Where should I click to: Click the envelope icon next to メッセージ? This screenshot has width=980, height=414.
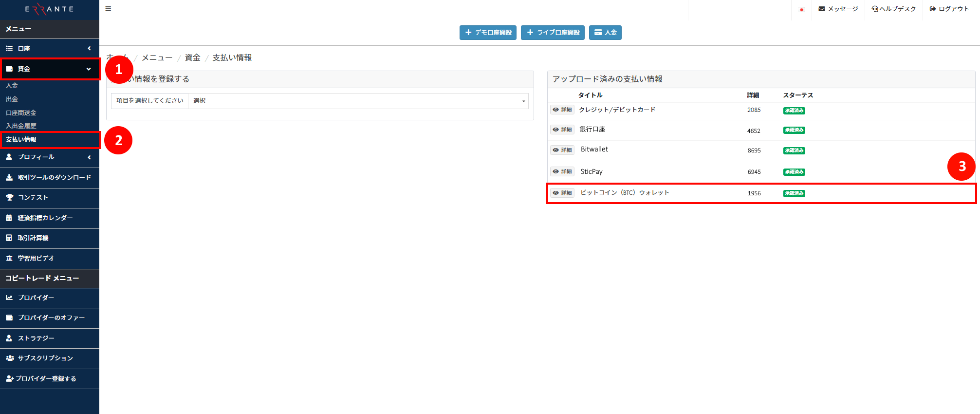(822, 9)
